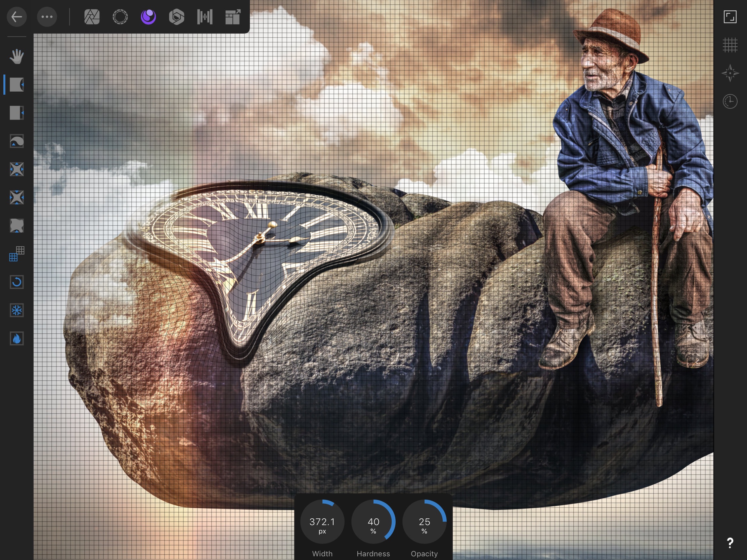Select the Liquify Pinch tool

click(16, 169)
